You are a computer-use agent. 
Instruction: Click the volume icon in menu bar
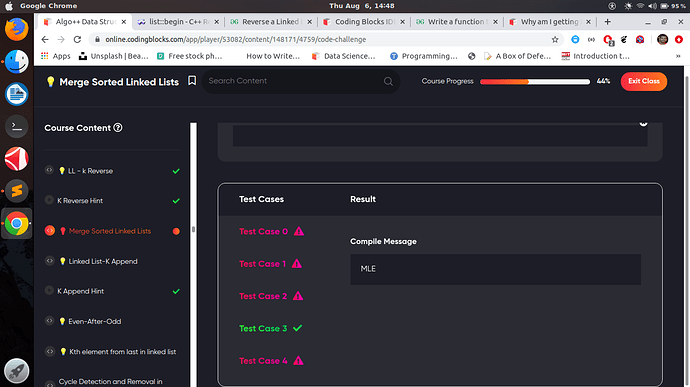coord(653,6)
